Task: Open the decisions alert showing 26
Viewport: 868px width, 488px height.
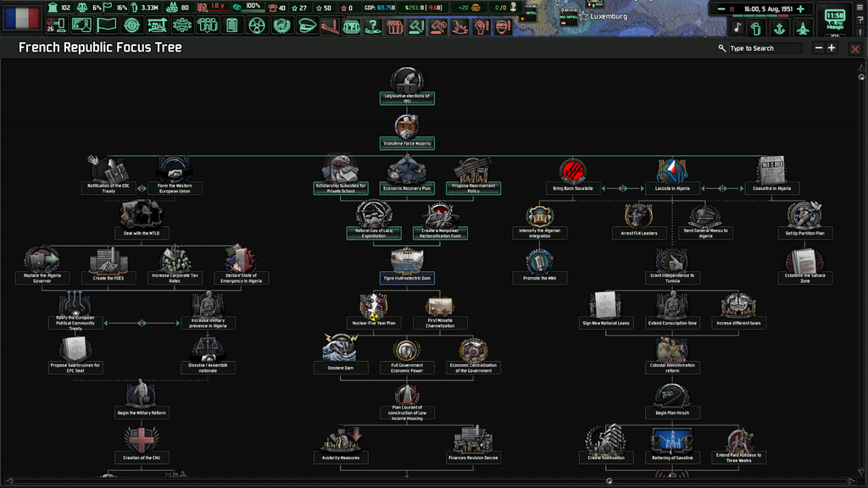Action: [x=57, y=25]
